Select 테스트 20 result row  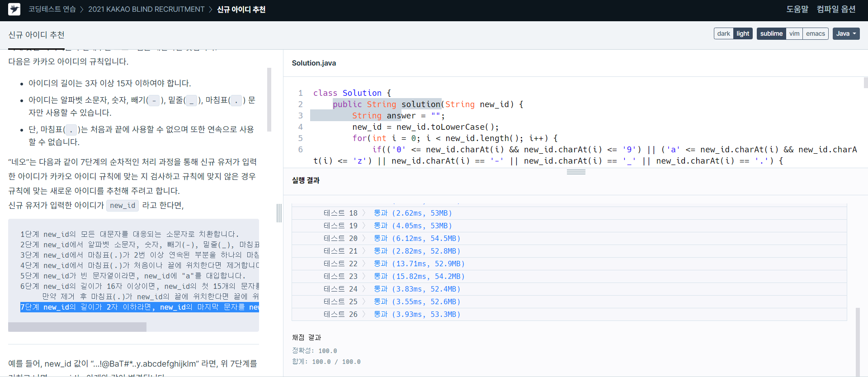tap(569, 238)
